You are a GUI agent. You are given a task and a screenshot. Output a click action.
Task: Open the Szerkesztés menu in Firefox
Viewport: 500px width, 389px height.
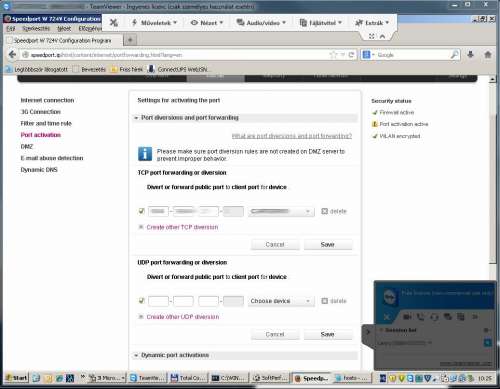tap(36, 29)
